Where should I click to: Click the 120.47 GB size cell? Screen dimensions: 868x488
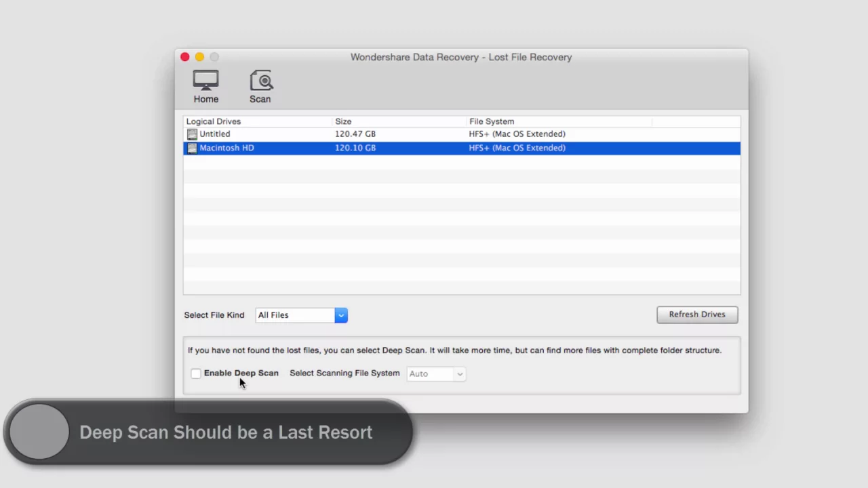[x=355, y=134]
